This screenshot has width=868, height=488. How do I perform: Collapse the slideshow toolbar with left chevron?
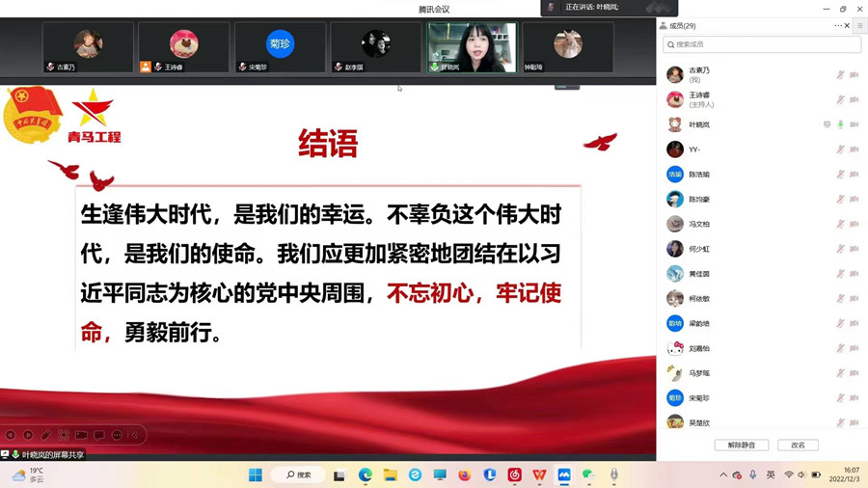[x=134, y=435]
